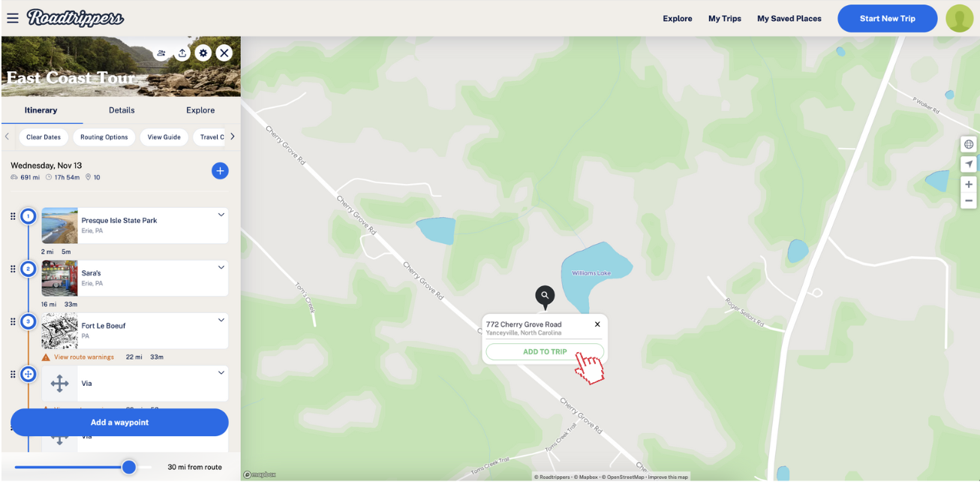Zoom out on the map
This screenshot has height=482, width=980.
[969, 200]
